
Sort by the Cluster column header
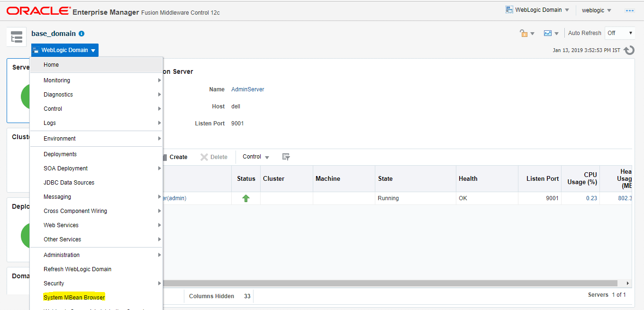click(x=287, y=178)
